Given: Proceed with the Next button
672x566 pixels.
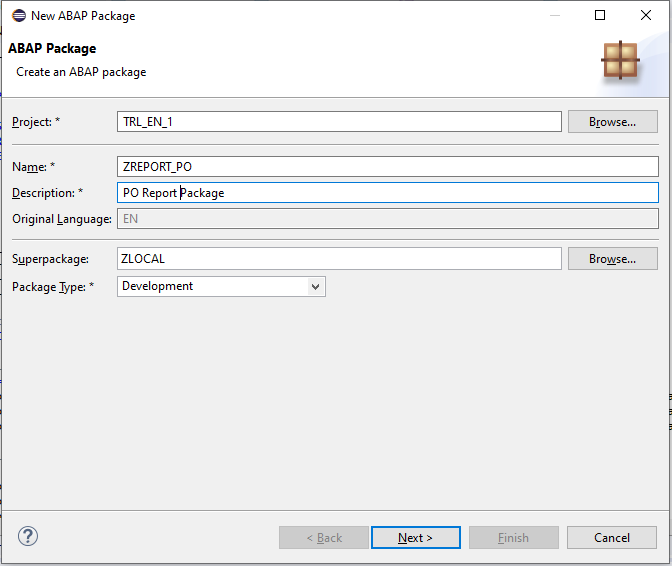Looking at the screenshot, I should point(416,537).
